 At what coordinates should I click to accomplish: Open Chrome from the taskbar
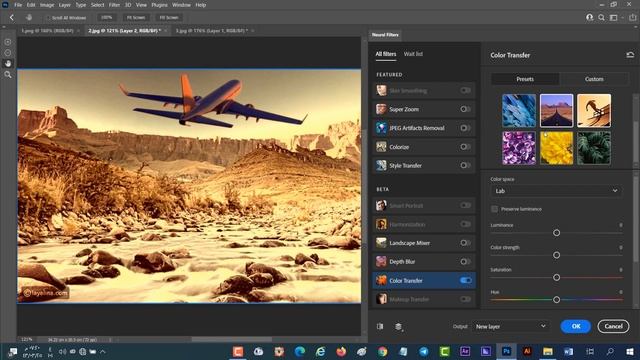click(382, 351)
